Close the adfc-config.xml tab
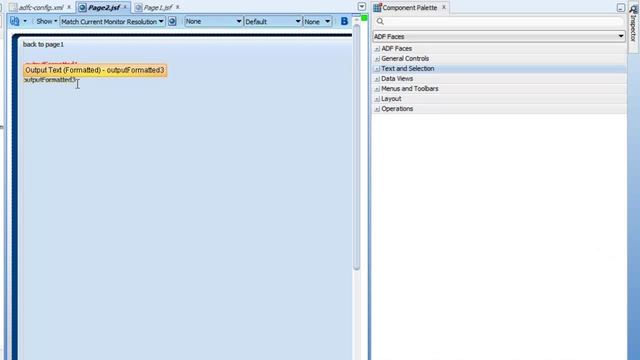 pyautogui.click(x=69, y=7)
